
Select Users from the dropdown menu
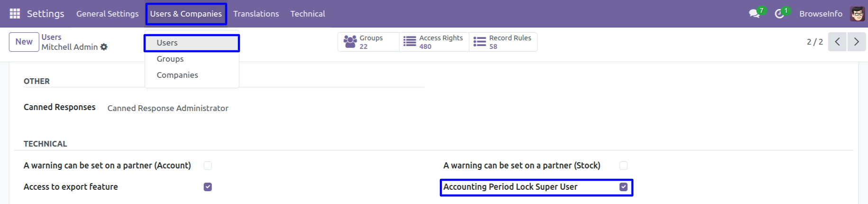click(x=167, y=43)
